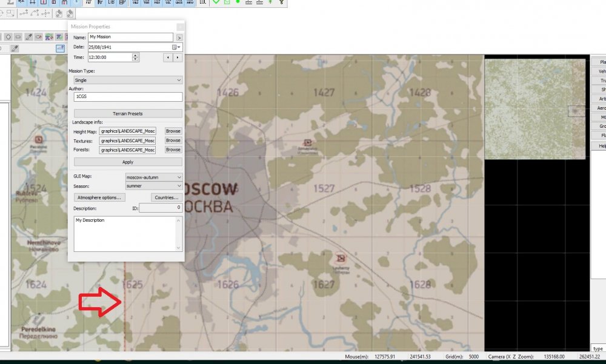Open the Countries dialog
The image size is (606, 364).
click(165, 197)
